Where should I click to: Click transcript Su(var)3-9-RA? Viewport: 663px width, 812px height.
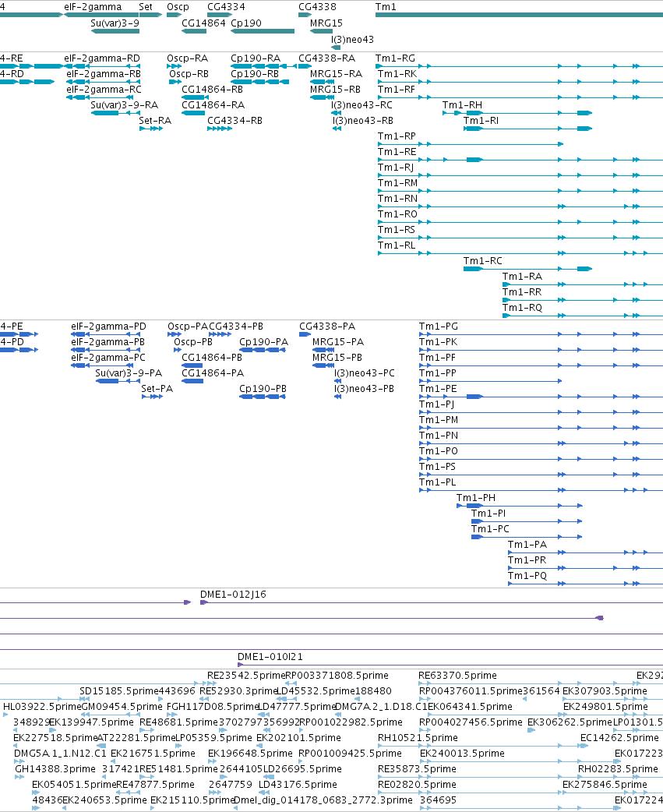115,113
